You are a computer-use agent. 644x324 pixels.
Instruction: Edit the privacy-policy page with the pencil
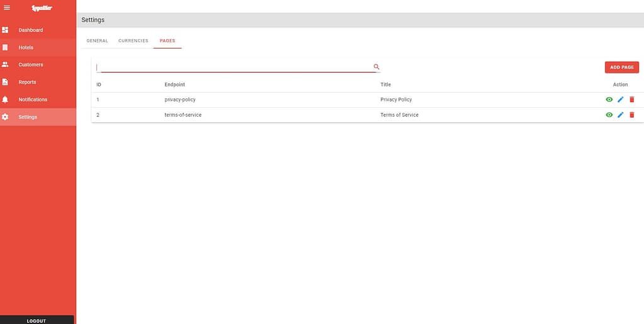620,100
